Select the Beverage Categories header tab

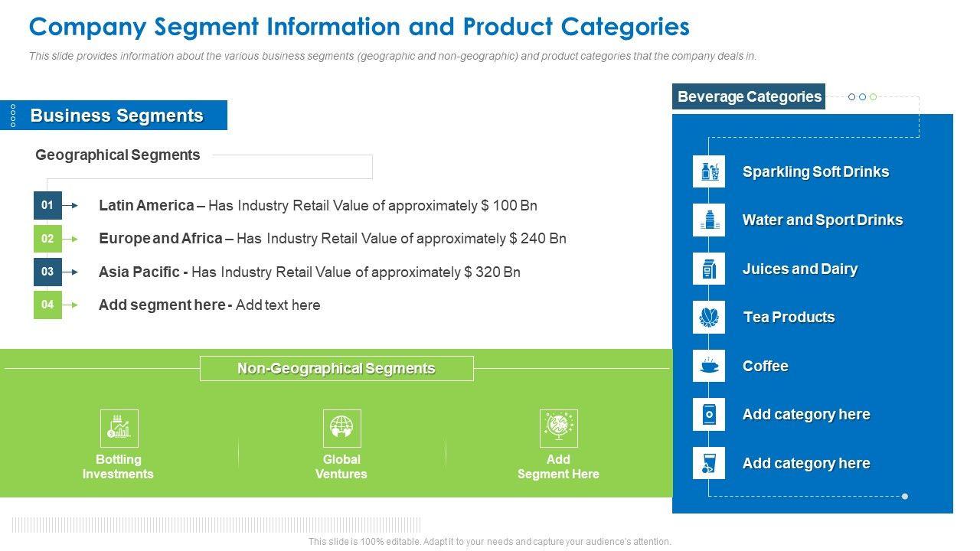click(748, 96)
